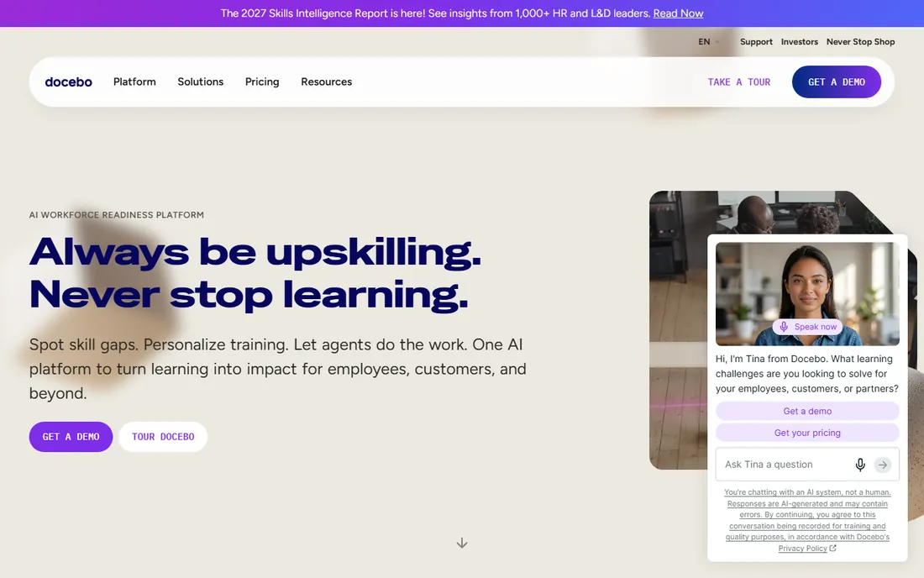
Task: Open the Investors link
Action: (x=799, y=42)
